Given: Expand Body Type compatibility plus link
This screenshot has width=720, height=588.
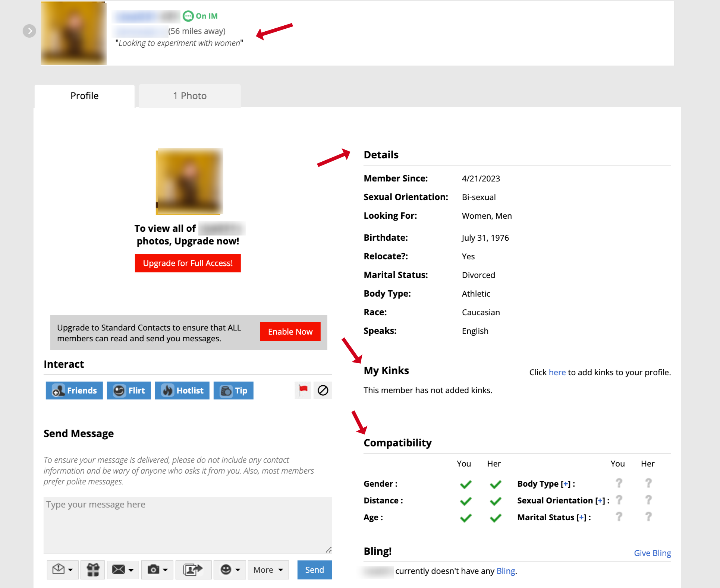Looking at the screenshot, I should tap(566, 484).
